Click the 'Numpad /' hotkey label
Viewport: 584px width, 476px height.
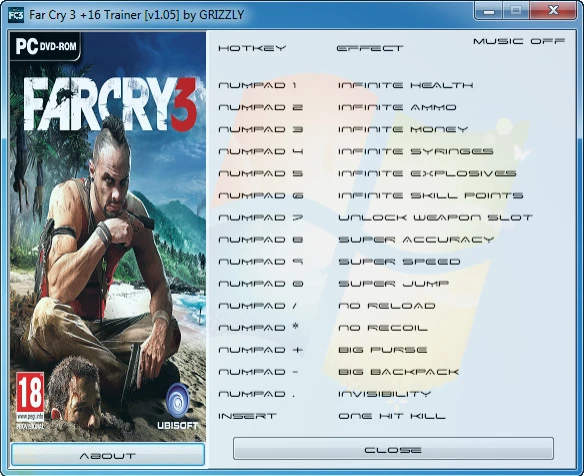click(258, 305)
